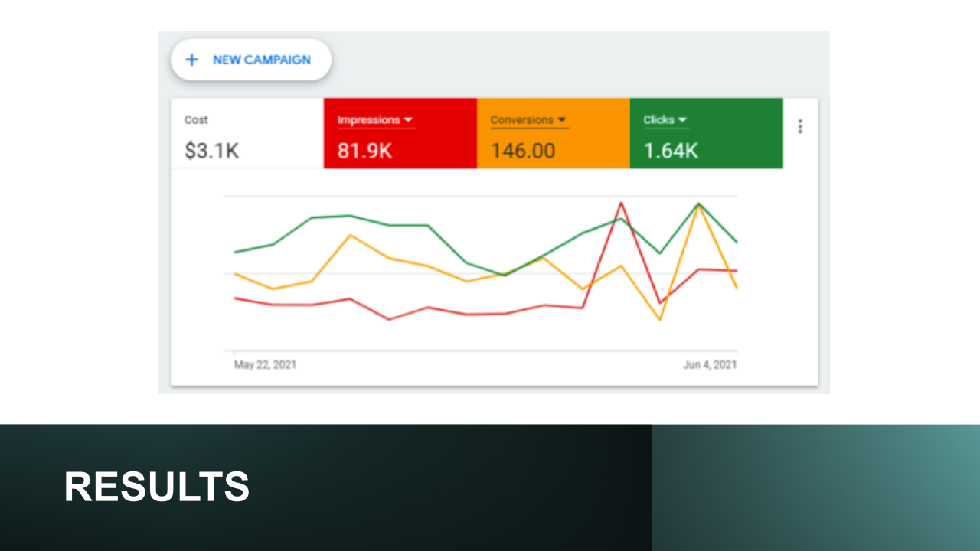Click the red line's highest peak

[622, 201]
